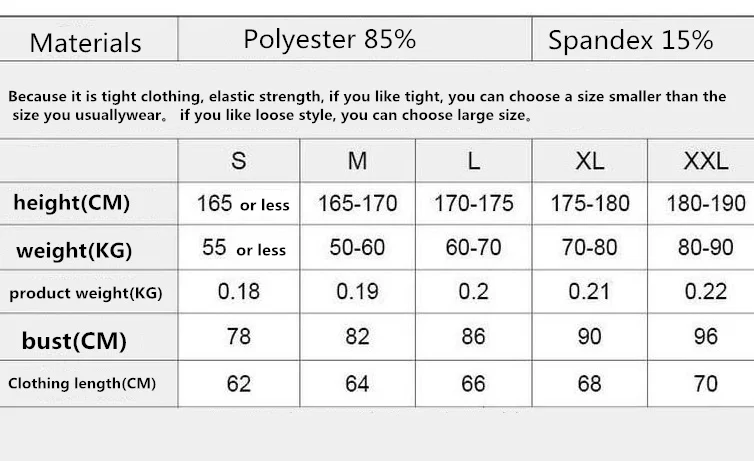The height and width of the screenshot is (461, 754).
Task: Click the 60-70 weight cell
Action: tap(474, 248)
